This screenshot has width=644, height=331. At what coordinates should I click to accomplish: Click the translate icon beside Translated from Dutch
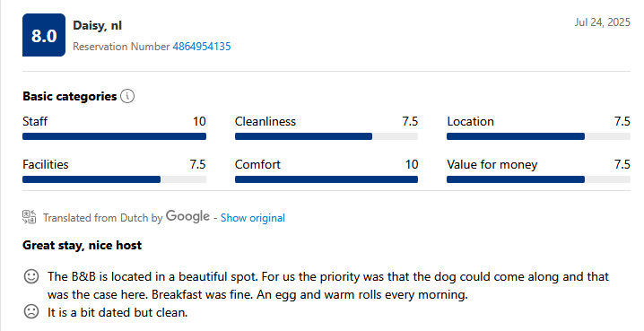[x=30, y=217]
